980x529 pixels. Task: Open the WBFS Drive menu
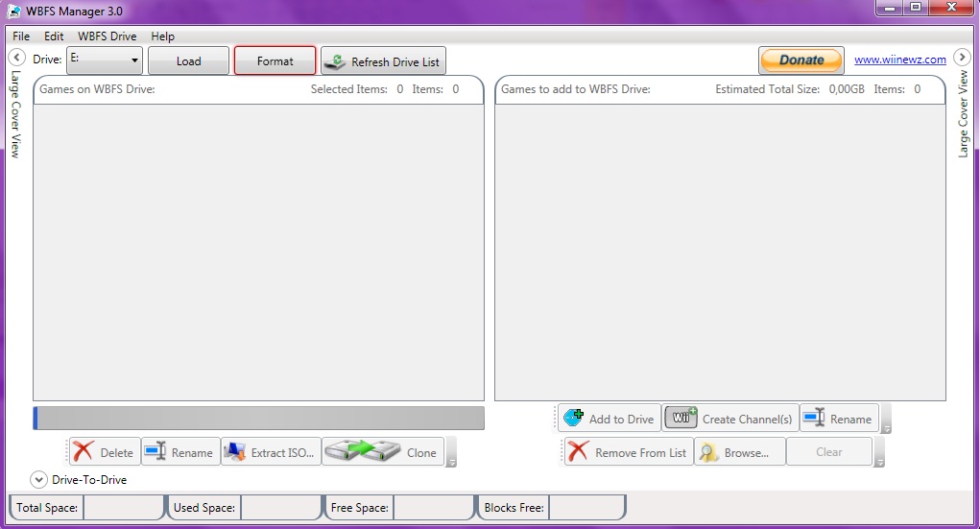(x=107, y=36)
